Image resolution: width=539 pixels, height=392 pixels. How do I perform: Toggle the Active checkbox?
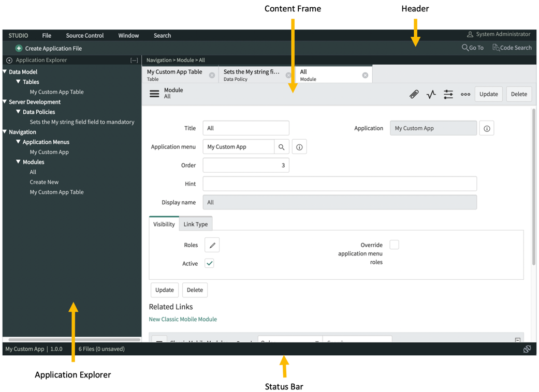tap(209, 263)
